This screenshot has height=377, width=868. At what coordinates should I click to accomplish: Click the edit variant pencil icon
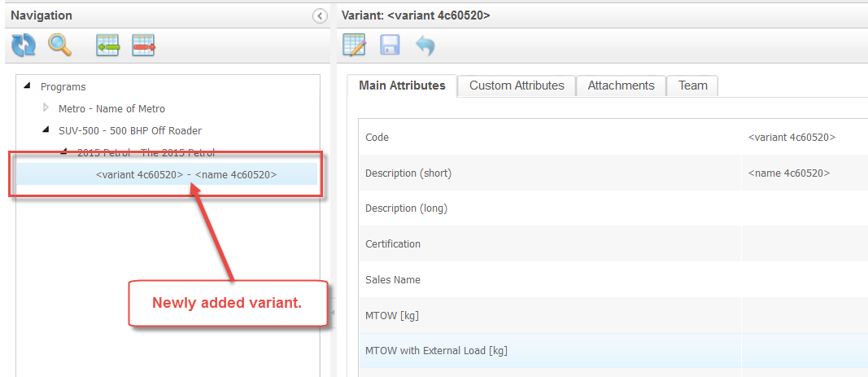click(355, 45)
